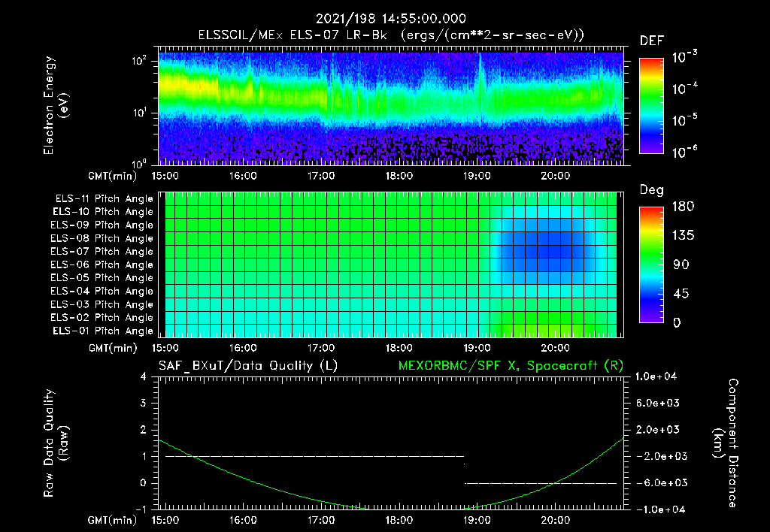The height and width of the screenshot is (532, 770).
Task: Click the Deg label above the pitch angle scale
Action: (x=652, y=190)
